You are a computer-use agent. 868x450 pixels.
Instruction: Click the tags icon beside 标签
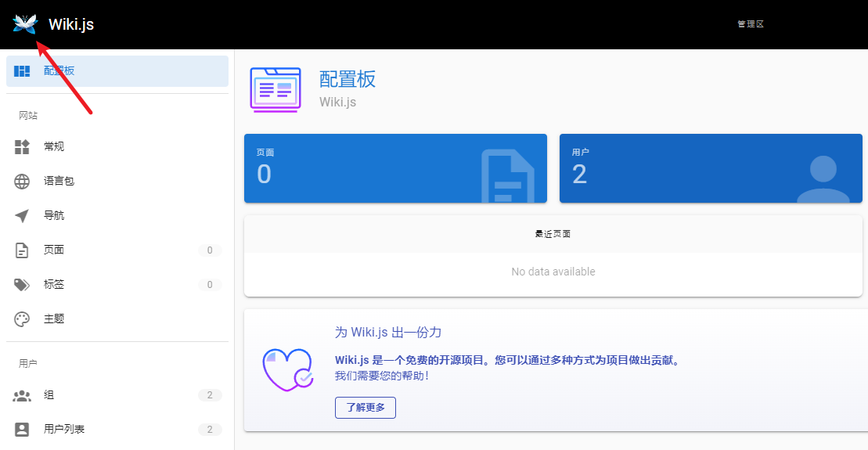22,285
